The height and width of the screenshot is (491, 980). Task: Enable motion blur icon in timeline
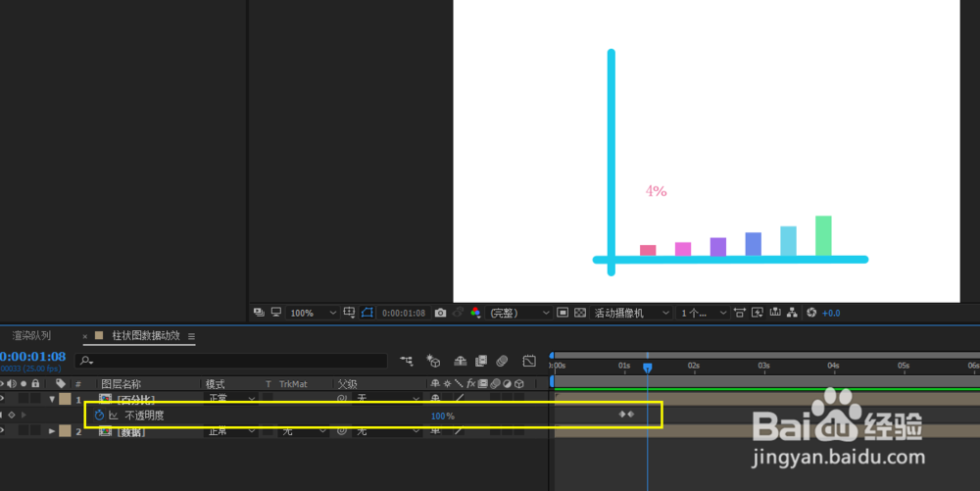pos(502,361)
